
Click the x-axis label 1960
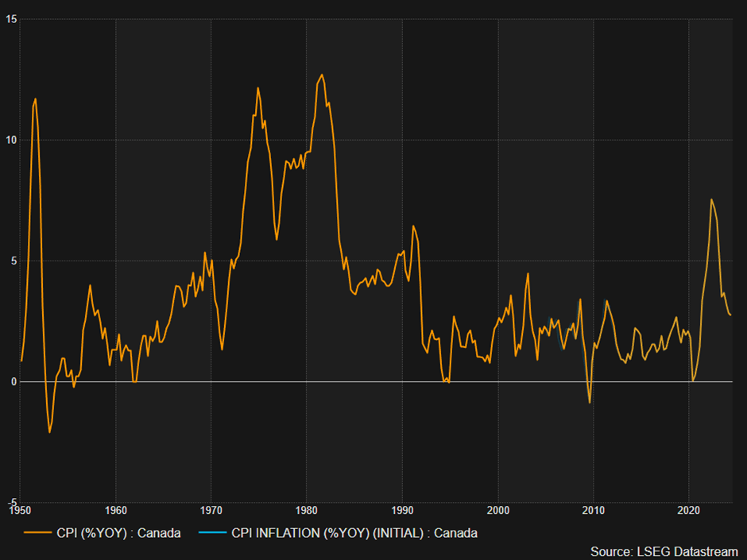coord(116,511)
